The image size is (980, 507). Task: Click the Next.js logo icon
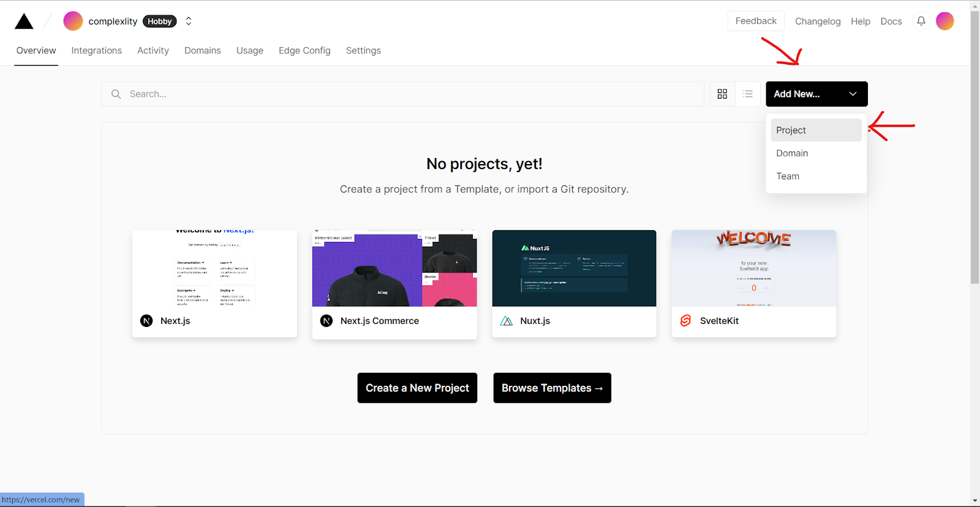146,321
